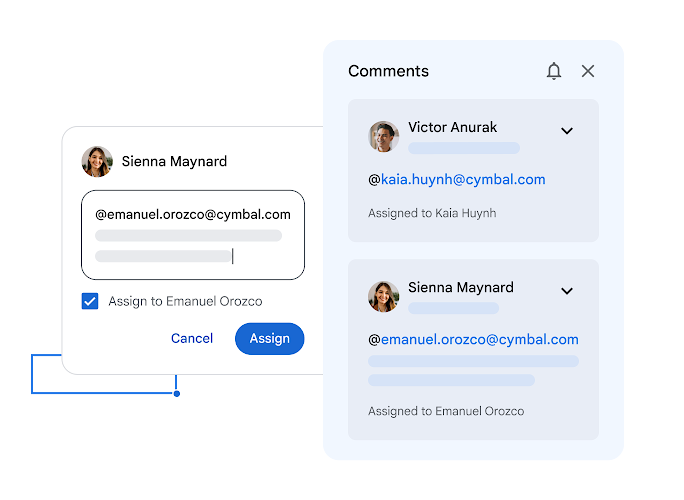The width and height of the screenshot is (684, 500).
Task: Select the Comments panel heading
Action: pyautogui.click(x=388, y=71)
